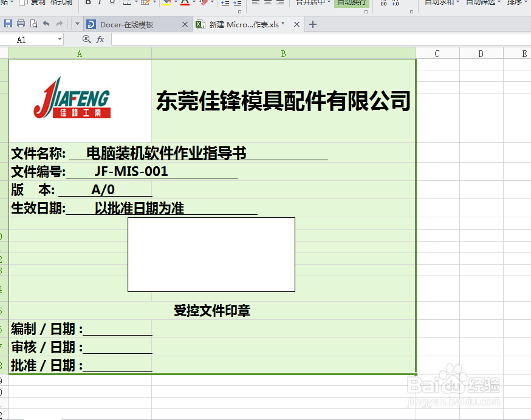Select column A header
The image size is (531, 420).
pos(80,53)
